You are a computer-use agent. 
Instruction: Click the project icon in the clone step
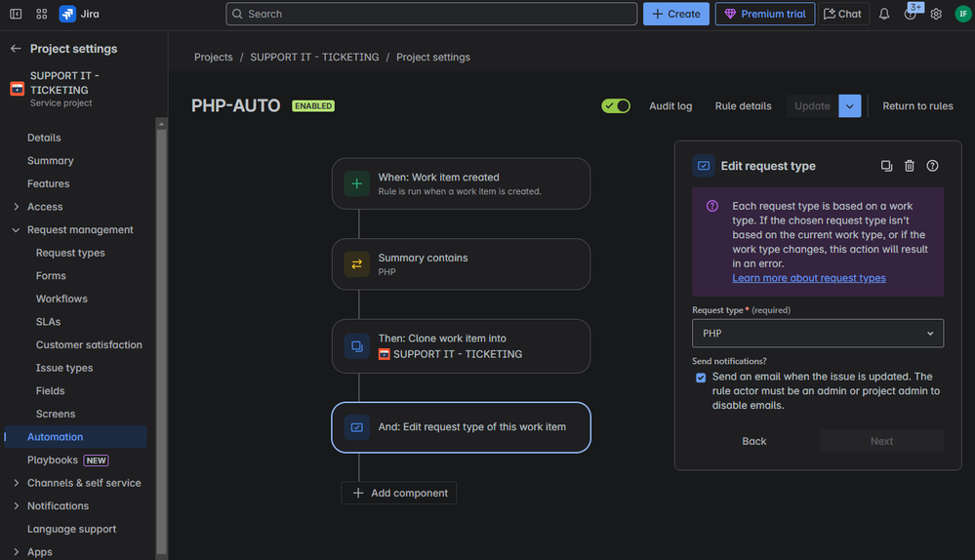[x=385, y=354]
